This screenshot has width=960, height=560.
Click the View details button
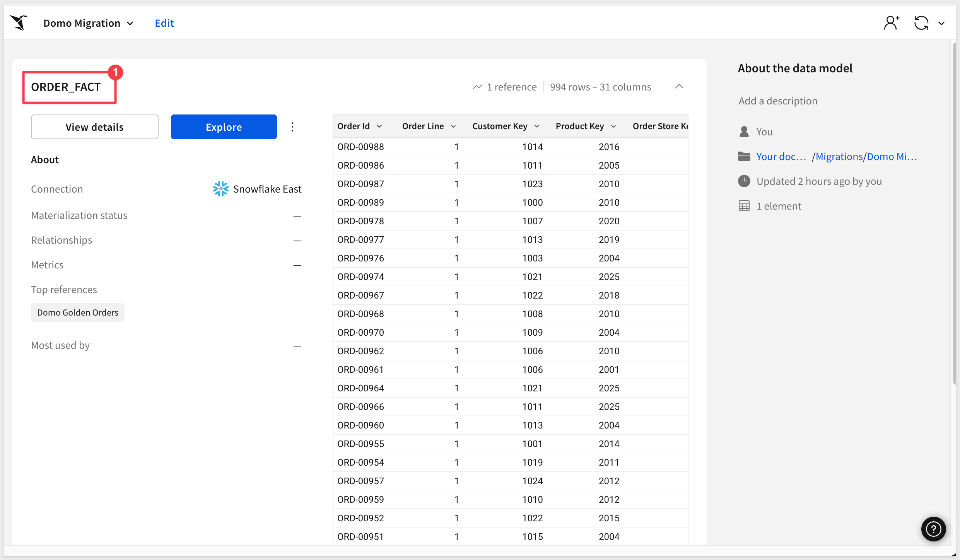95,127
